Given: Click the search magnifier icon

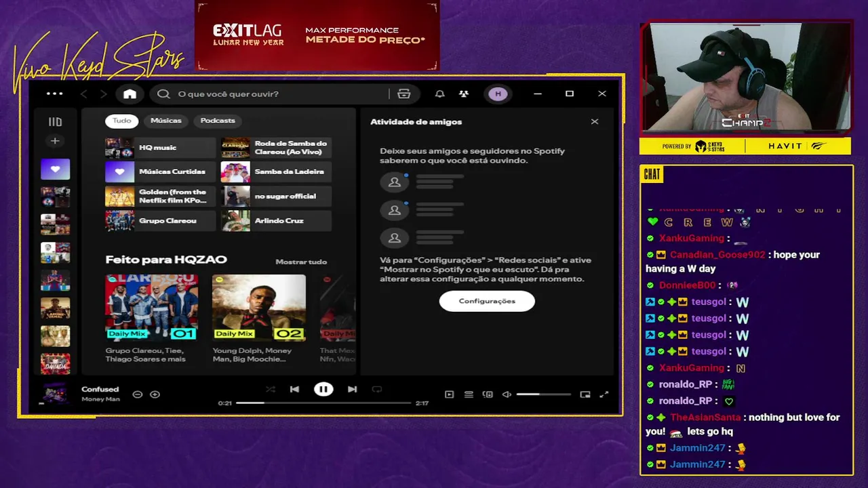Looking at the screenshot, I should tap(163, 94).
